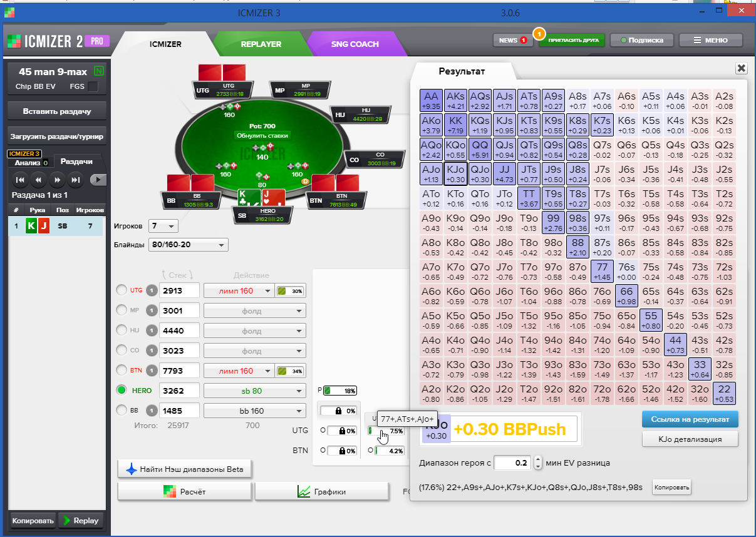Close the Результат panel with the X

(x=741, y=68)
